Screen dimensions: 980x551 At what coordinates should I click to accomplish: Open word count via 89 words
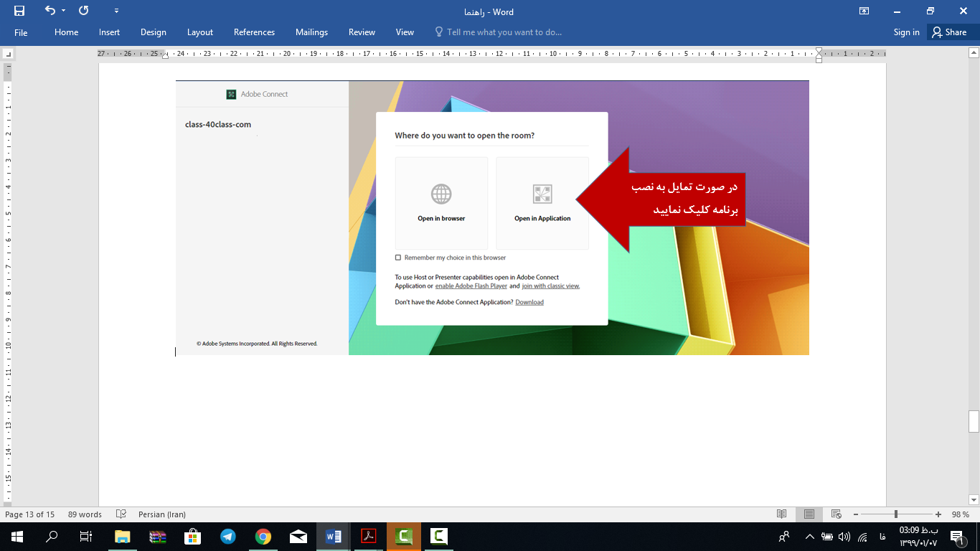tap(85, 514)
